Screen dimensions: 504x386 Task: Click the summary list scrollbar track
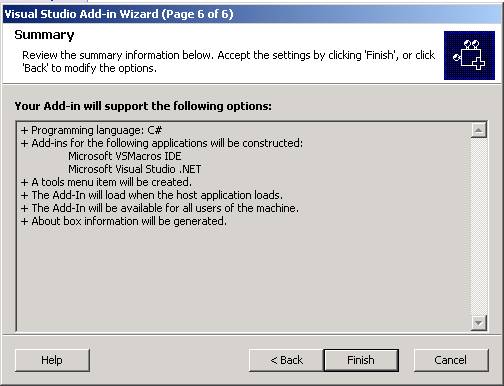pyautogui.click(x=478, y=227)
